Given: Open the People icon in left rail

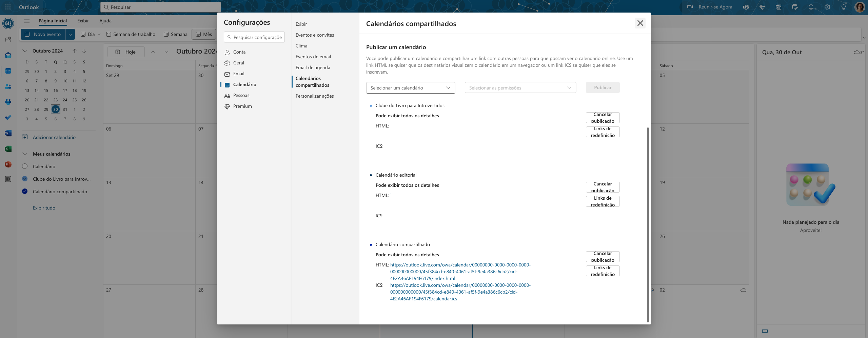Looking at the screenshot, I should point(8,87).
